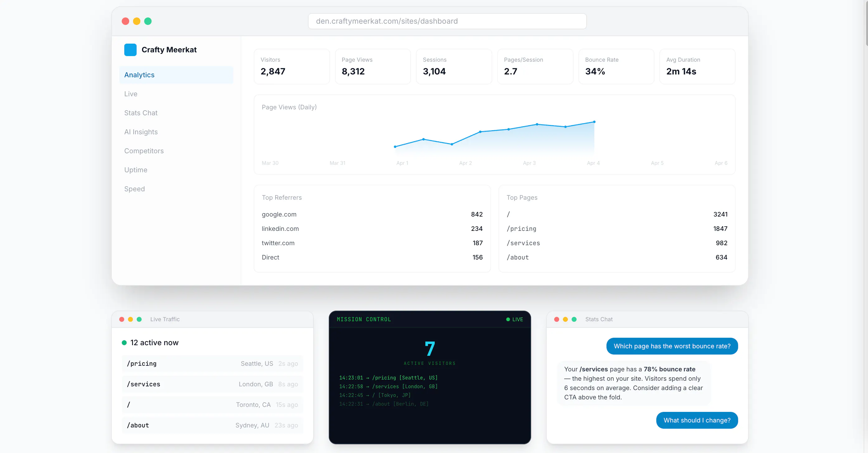
Task: Click yellow dot of Live Traffic window
Action: tap(130, 319)
